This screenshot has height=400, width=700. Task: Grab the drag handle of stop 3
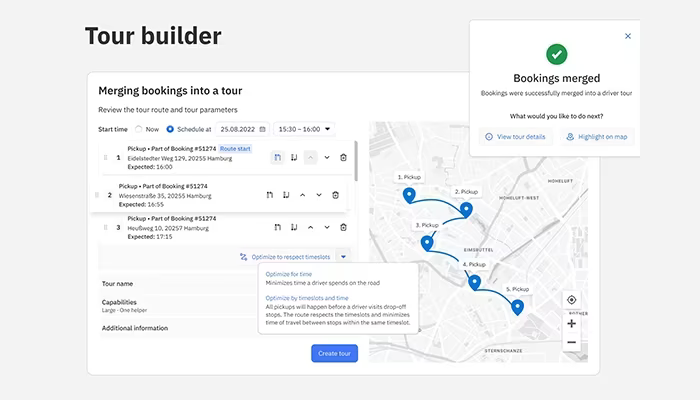click(x=105, y=227)
